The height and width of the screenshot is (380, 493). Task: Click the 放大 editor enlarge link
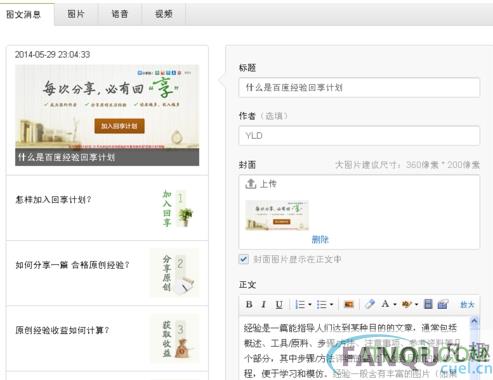pyautogui.click(x=467, y=305)
